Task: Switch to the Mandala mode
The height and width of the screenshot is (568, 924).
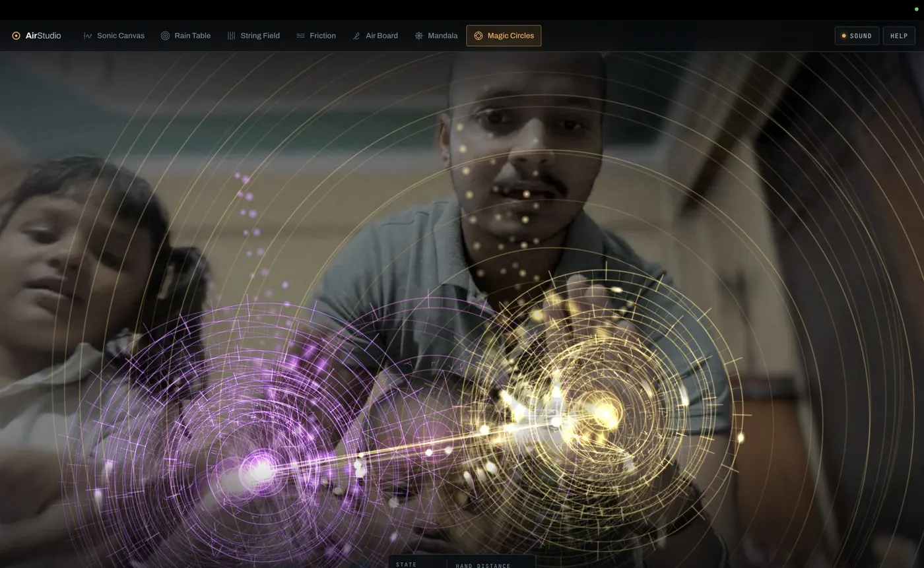Action: tap(436, 36)
